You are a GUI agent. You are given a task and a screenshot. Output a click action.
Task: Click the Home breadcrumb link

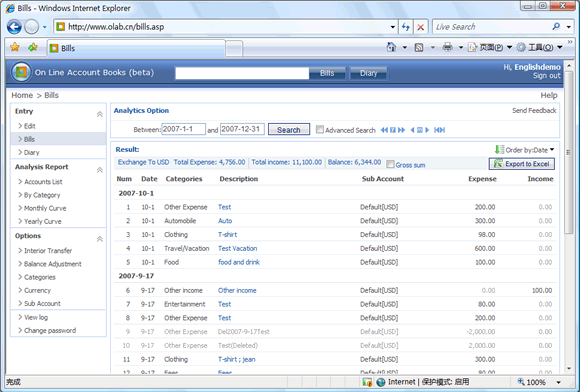22,95
